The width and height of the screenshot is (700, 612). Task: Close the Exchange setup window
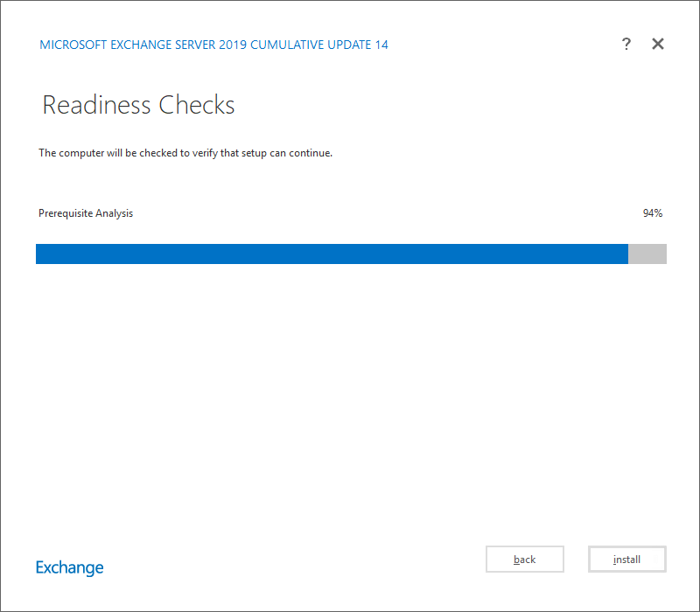point(658,44)
